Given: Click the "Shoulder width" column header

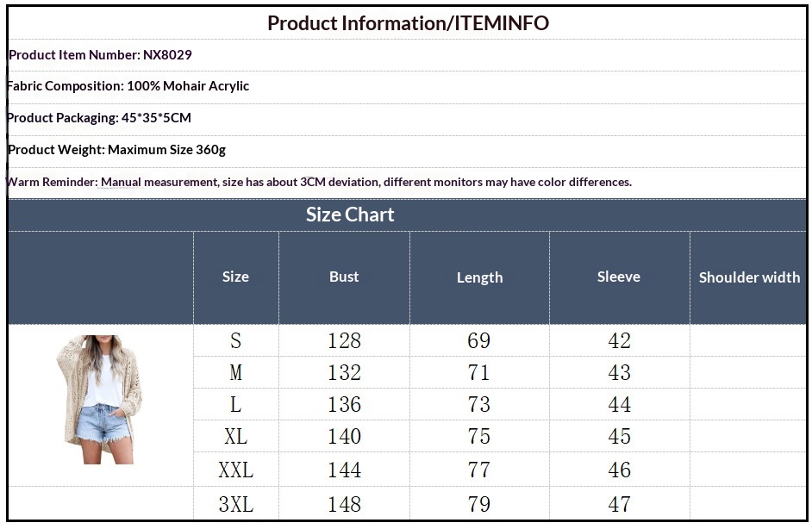Looking at the screenshot, I should (749, 277).
